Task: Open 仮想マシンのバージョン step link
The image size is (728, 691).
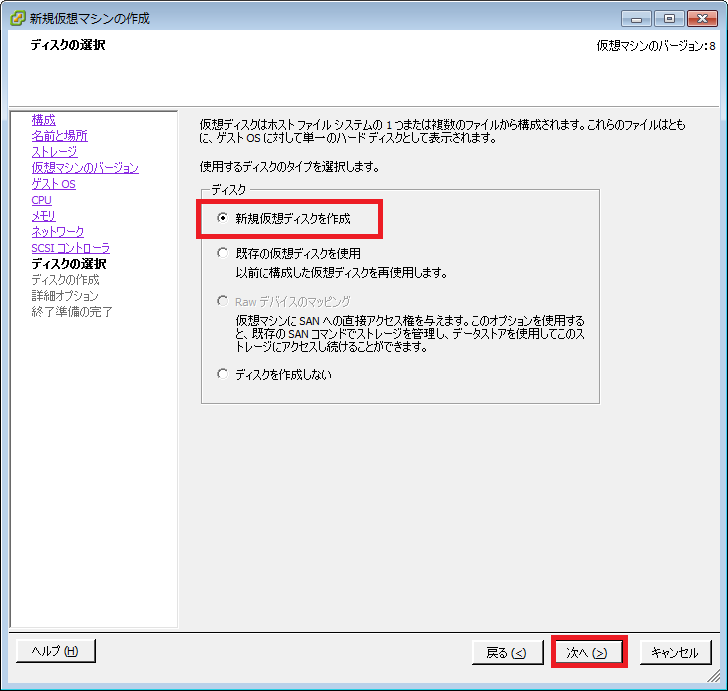Action: (85, 168)
